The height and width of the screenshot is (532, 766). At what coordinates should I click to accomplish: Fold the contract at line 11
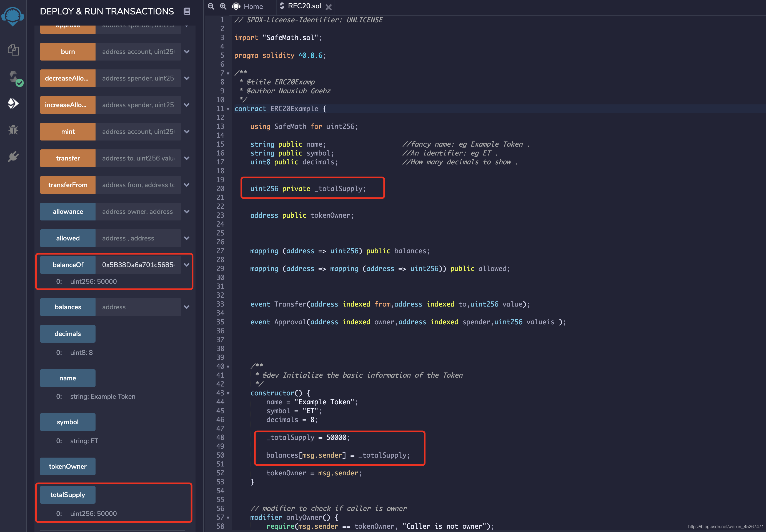228,109
